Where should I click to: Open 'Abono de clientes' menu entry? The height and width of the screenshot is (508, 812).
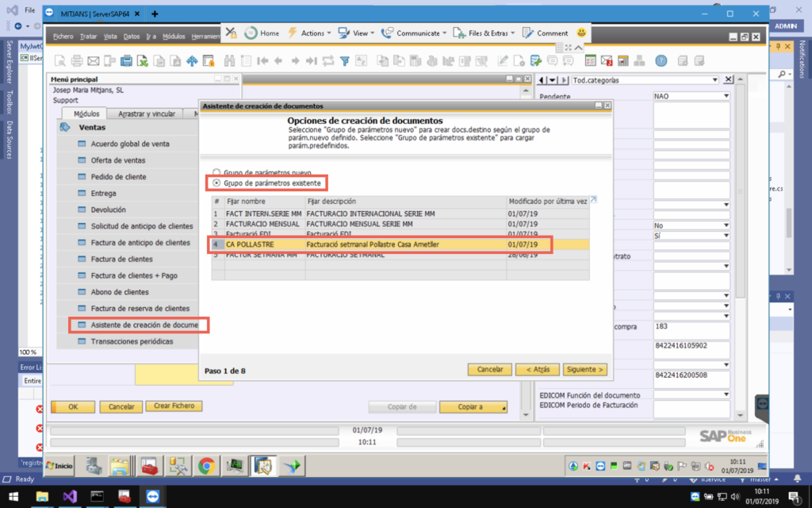(120, 292)
